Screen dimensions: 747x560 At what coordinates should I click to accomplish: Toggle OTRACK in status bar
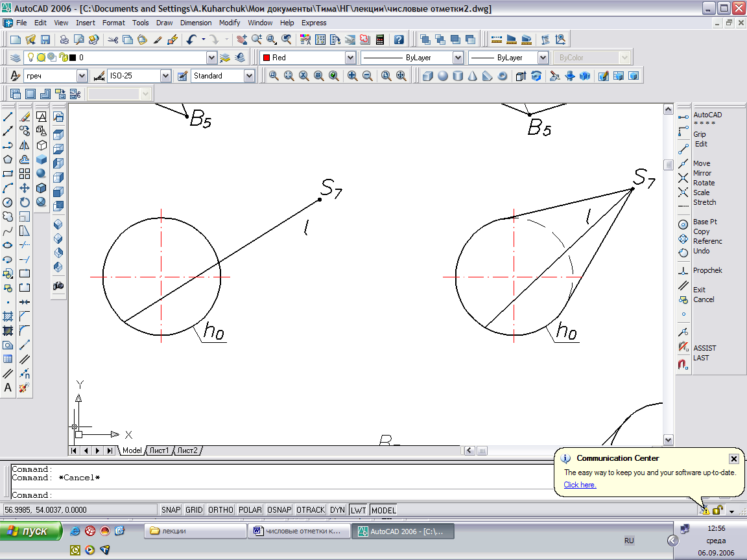pyautogui.click(x=311, y=510)
